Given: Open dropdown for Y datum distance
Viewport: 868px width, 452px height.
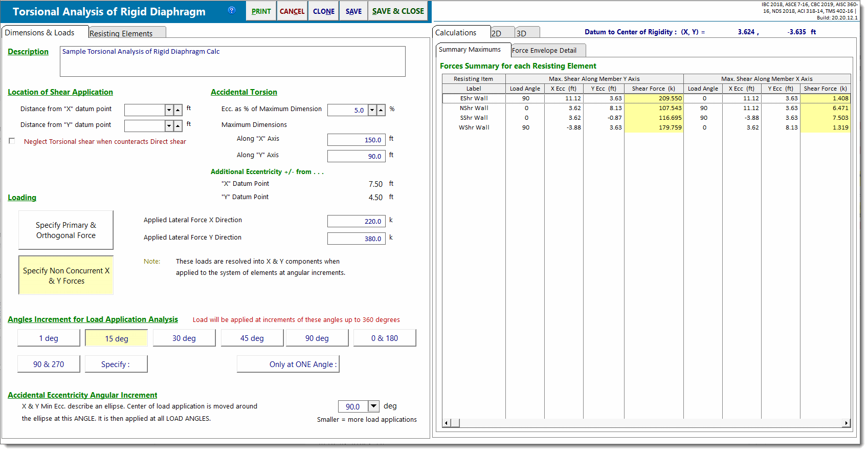Looking at the screenshot, I should point(169,125).
